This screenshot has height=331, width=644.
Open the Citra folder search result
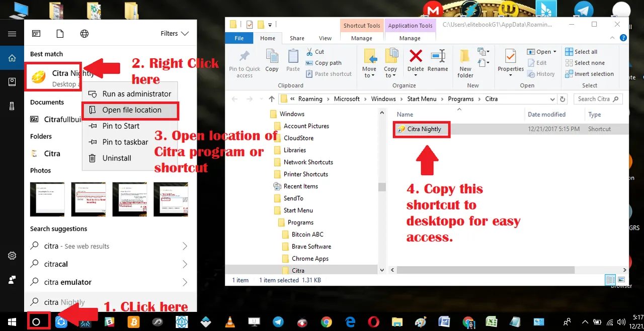coord(52,153)
